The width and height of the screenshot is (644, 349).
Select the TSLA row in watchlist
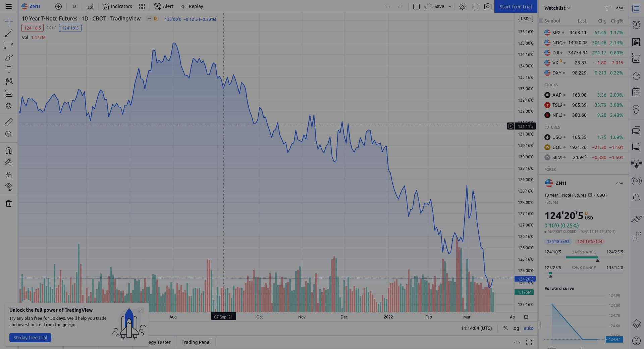584,105
